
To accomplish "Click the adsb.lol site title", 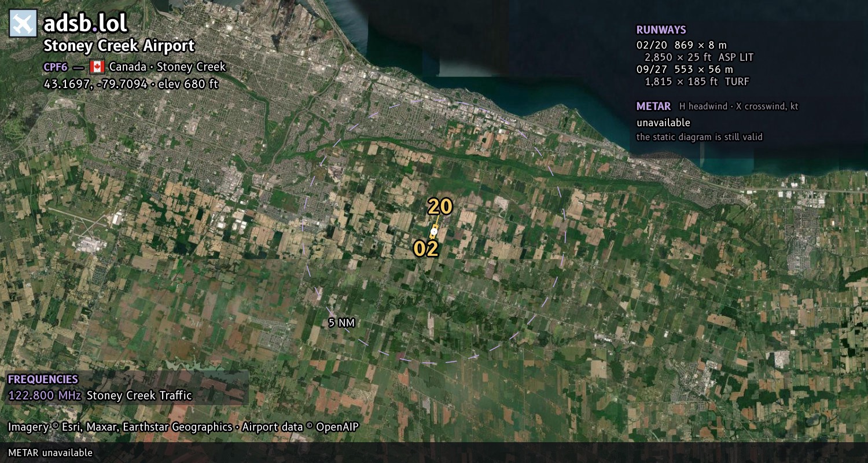I will coord(85,24).
